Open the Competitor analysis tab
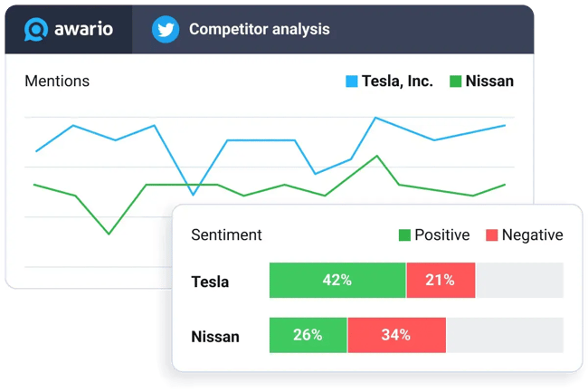Screen dimensions: 588x392 pyautogui.click(x=259, y=29)
